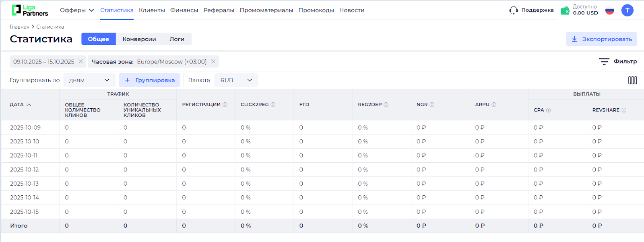Open the Фильтр panel
Viewport: 644px width, 242px height.
click(618, 62)
